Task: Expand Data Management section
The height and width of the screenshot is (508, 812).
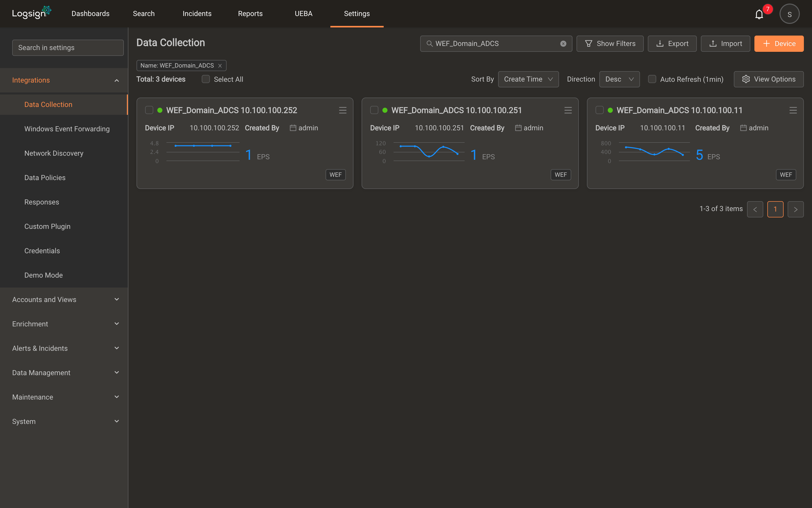Action: [64, 373]
